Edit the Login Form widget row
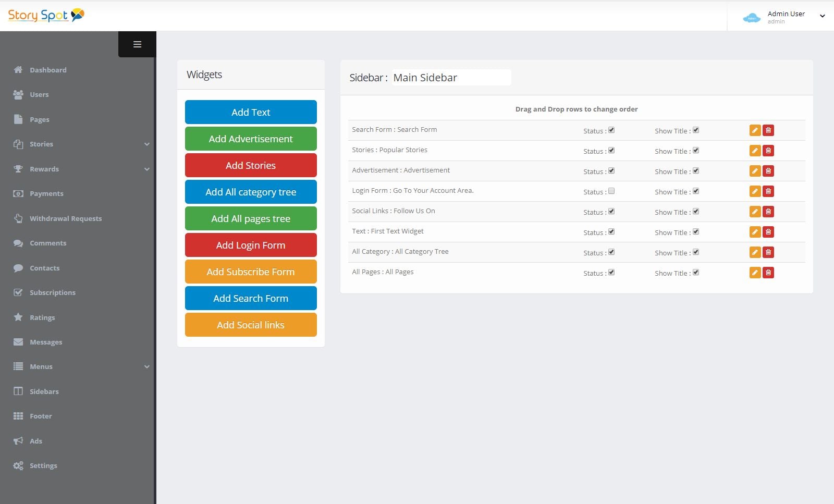Viewport: 834px width, 504px height. [755, 191]
